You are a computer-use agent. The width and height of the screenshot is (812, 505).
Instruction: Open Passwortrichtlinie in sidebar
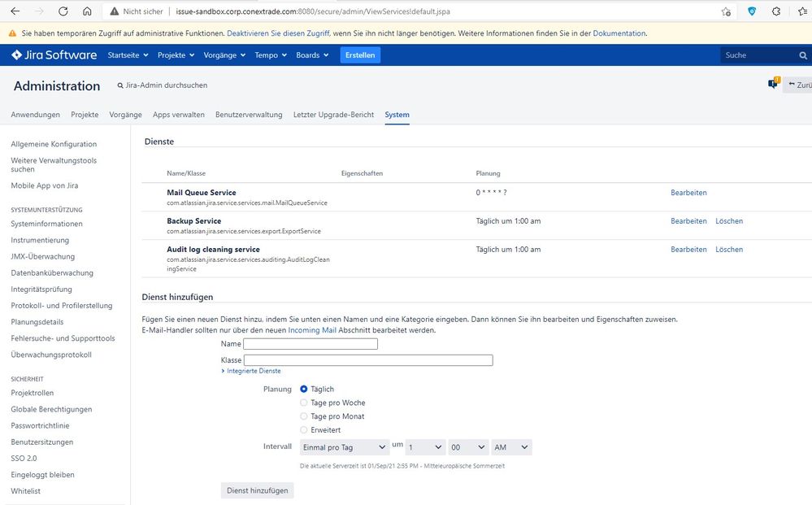pos(40,426)
